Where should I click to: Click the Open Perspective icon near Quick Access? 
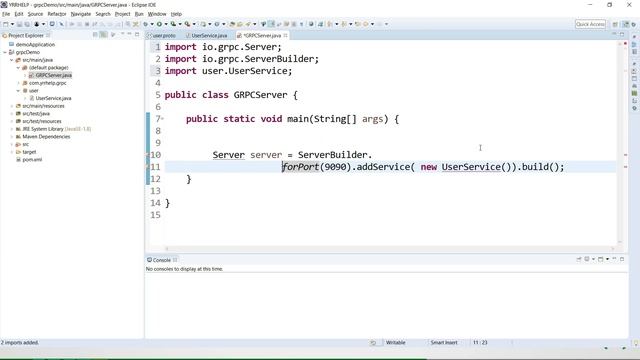[615, 24]
